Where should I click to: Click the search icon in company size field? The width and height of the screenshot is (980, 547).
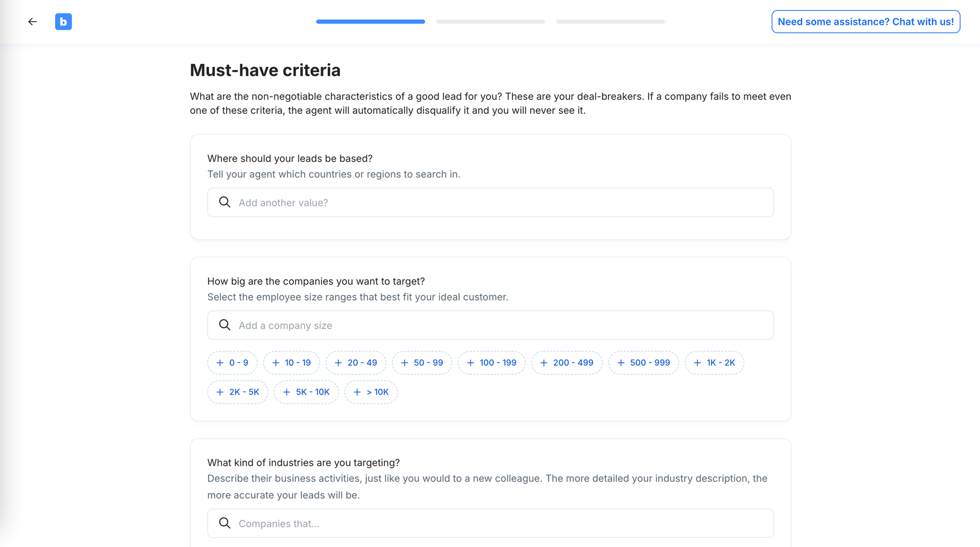tap(225, 325)
